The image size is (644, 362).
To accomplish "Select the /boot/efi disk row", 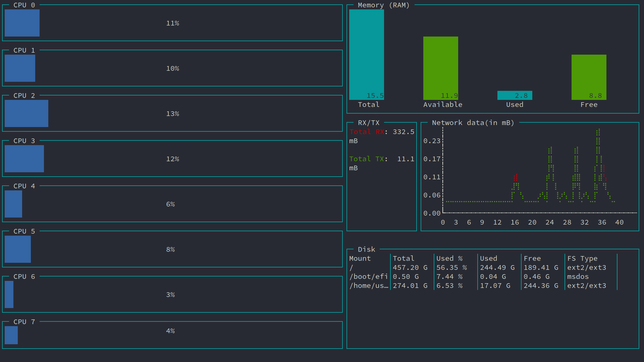I will point(368,277).
